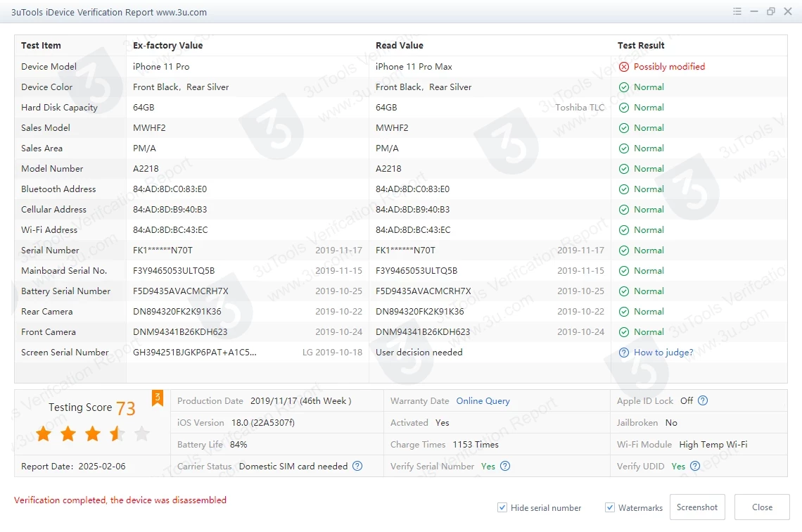Screen dimensions: 802x532
Task: Click the Screenshot button
Action: pos(697,507)
